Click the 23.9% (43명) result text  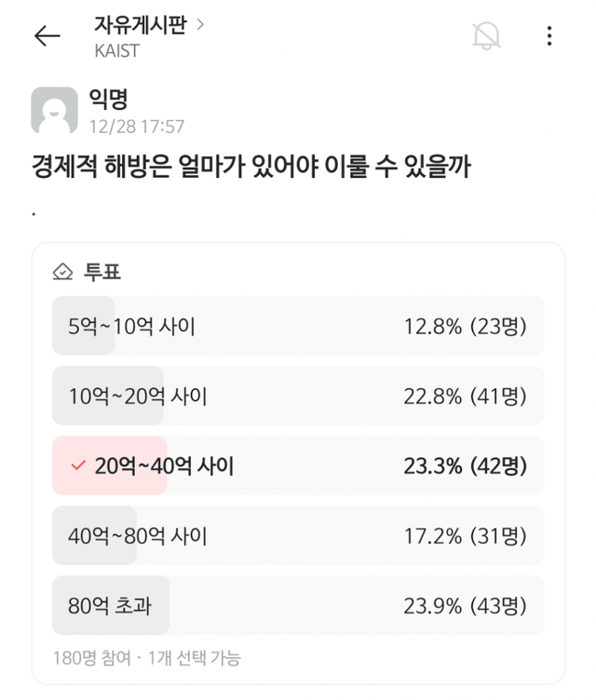[465, 606]
